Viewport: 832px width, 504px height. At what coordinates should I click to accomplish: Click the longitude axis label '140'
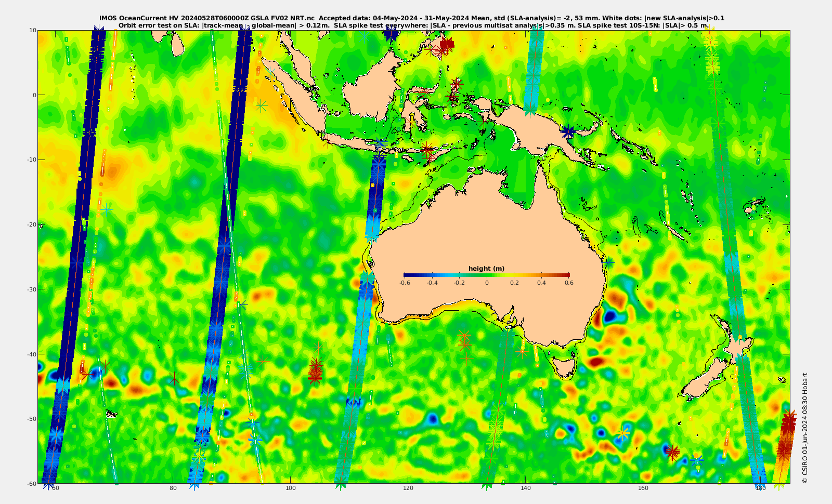point(526,488)
